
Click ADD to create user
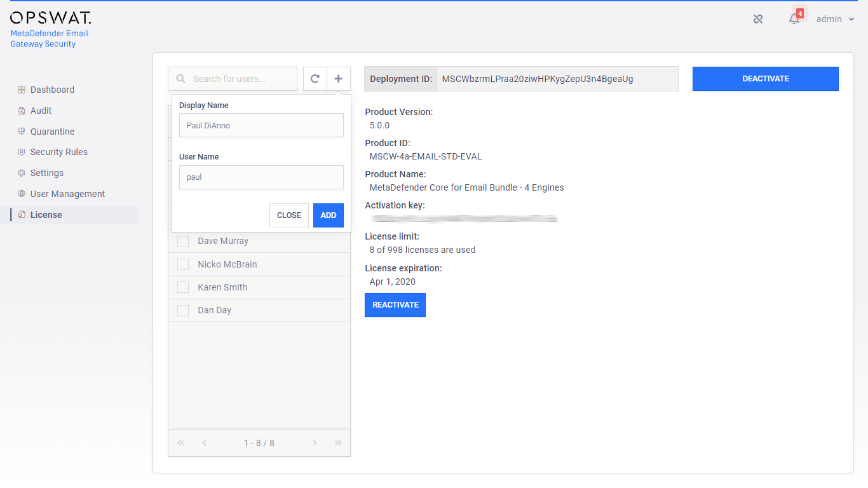coord(329,215)
